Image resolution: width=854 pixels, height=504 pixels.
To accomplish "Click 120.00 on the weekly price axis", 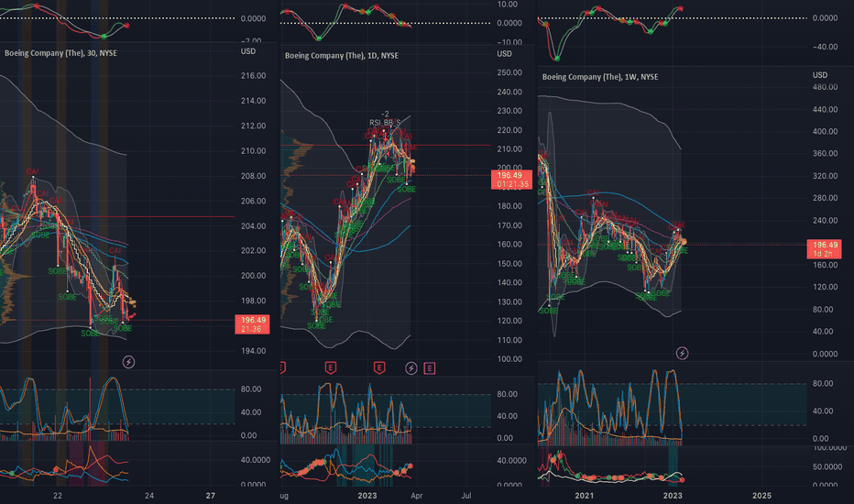I will (825, 287).
